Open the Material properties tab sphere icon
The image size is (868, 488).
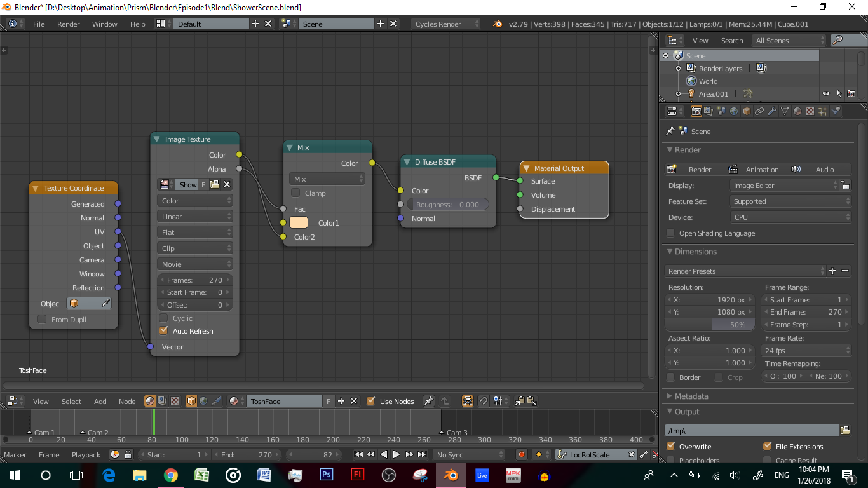(797, 111)
